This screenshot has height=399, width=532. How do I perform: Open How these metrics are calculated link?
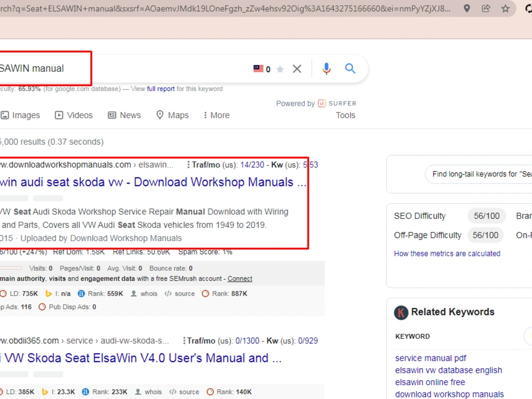447,254
